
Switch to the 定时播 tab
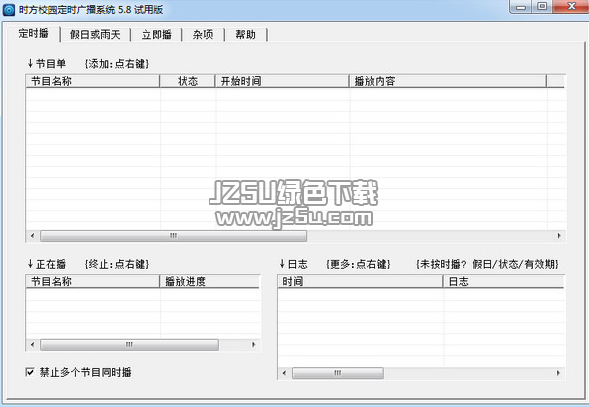[33, 33]
